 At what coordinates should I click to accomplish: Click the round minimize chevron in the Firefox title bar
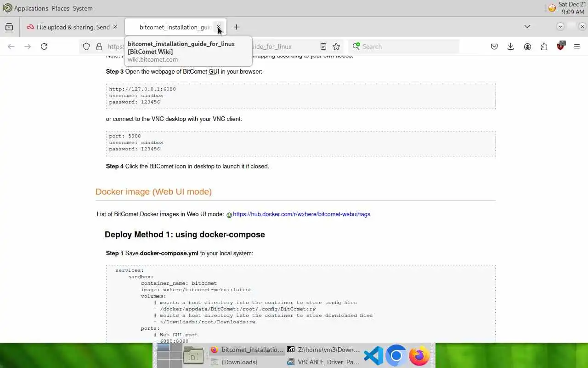(560, 27)
